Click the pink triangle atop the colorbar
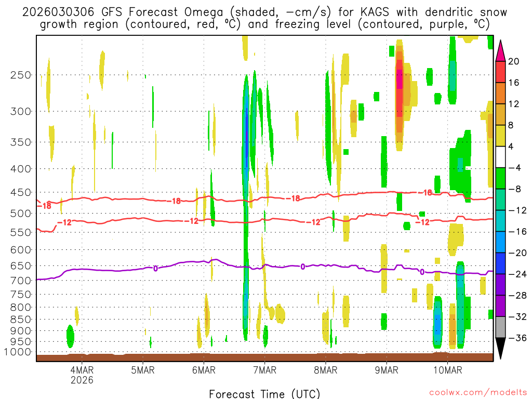Viewport: 532px width, 399px height. 500,51
